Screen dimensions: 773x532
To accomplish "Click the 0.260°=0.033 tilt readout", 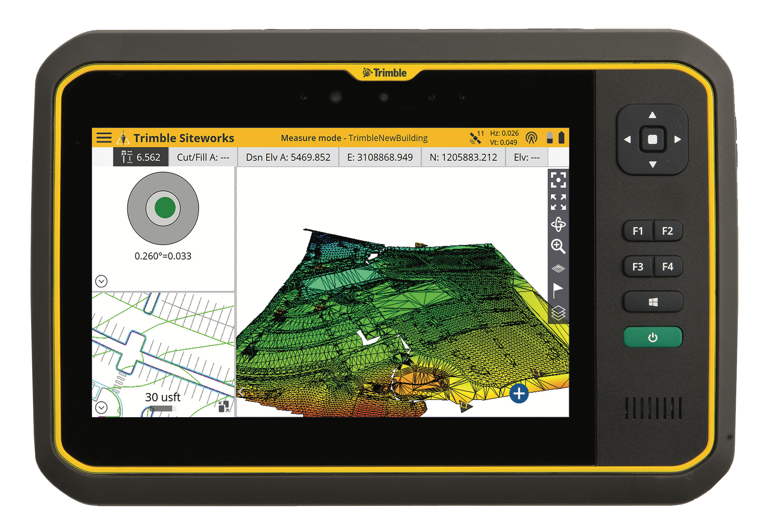I will (x=163, y=256).
